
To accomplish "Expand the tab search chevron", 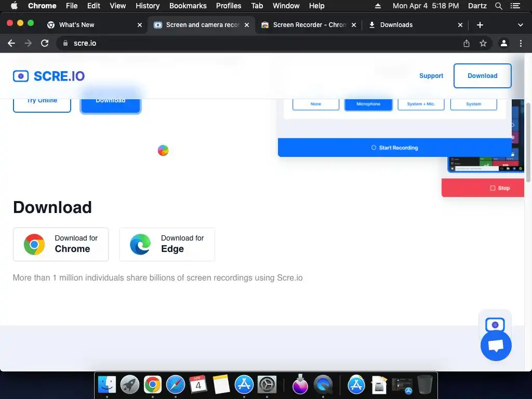I will pyautogui.click(x=520, y=25).
